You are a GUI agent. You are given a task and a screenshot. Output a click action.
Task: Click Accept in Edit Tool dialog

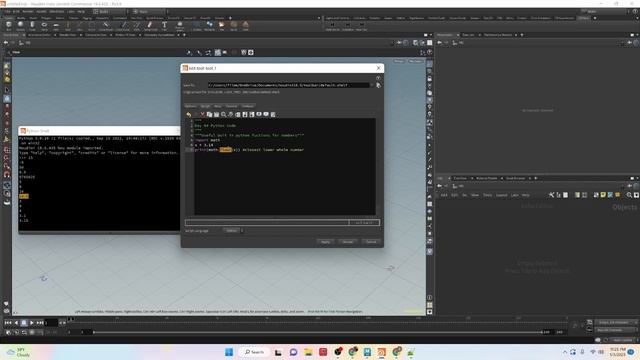tap(348, 242)
